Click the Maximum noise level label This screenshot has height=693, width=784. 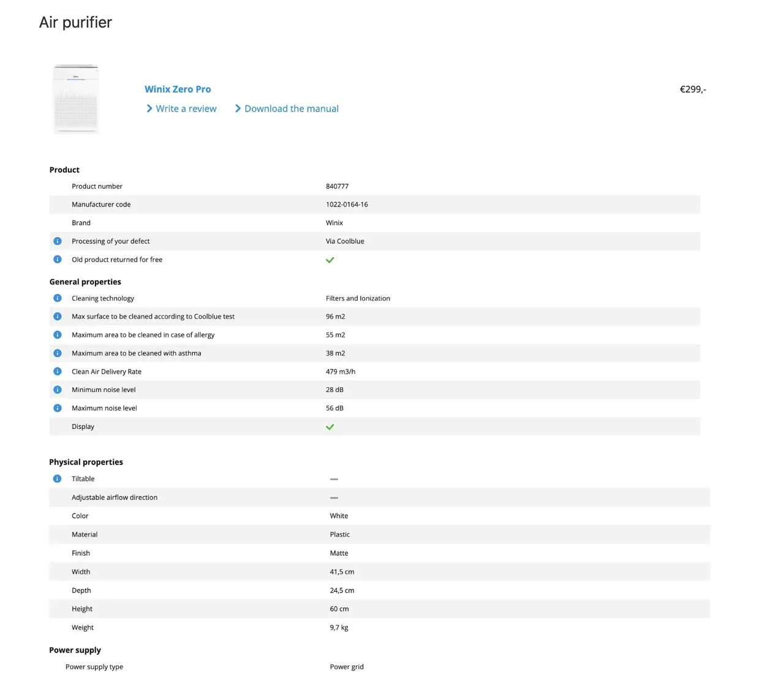pos(104,408)
